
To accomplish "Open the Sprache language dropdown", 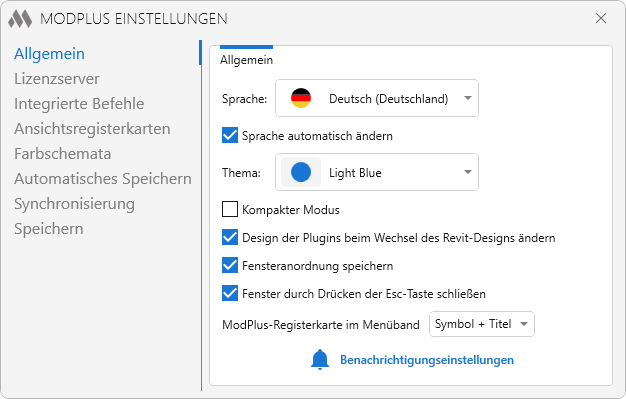I will pos(377,98).
